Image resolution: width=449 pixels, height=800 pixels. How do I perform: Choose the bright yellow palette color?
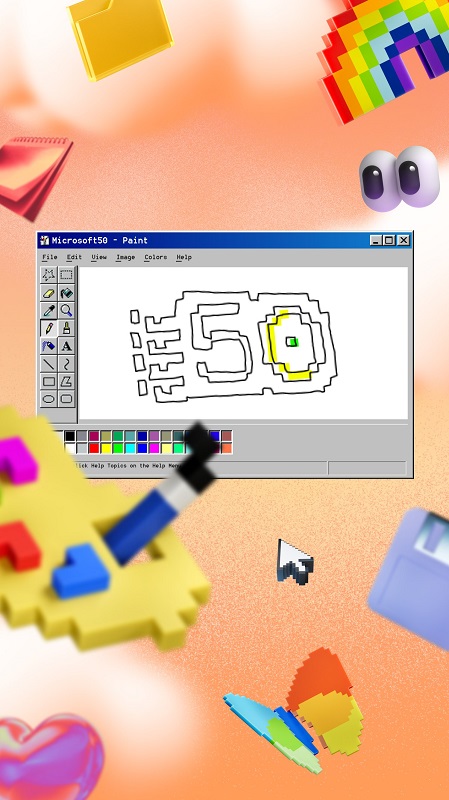click(106, 448)
